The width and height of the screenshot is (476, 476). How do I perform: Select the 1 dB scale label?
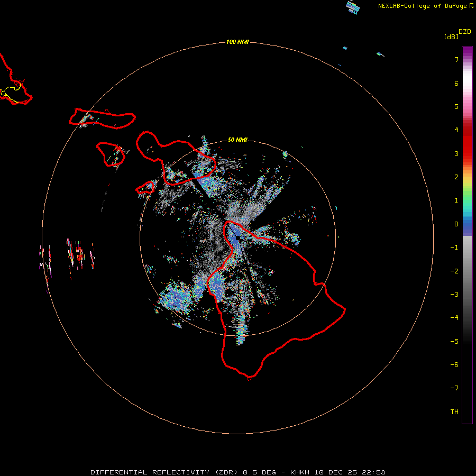[456, 200]
